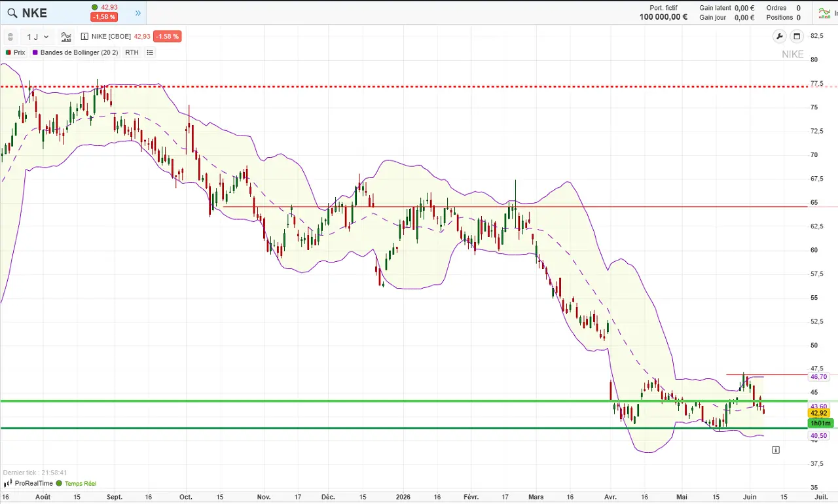838x504 pixels.
Task: Open the scroll-lock icon left of timeframe
Action: click(x=10, y=37)
